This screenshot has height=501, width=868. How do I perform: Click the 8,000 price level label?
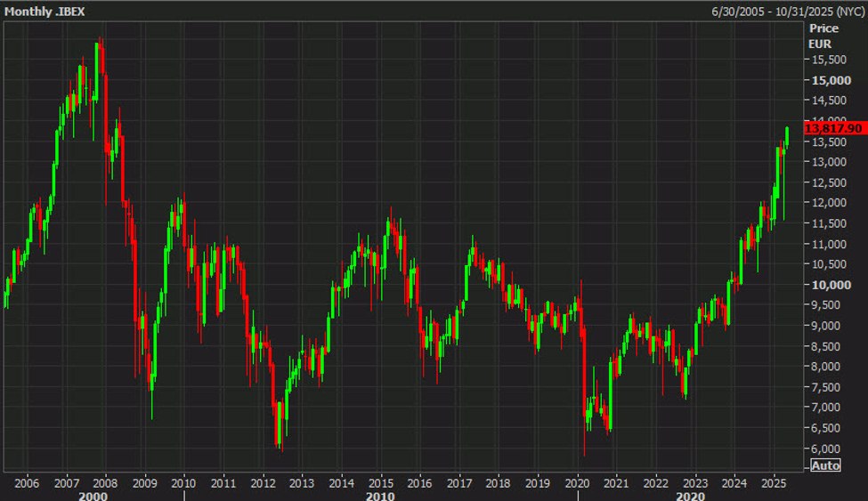829,367
